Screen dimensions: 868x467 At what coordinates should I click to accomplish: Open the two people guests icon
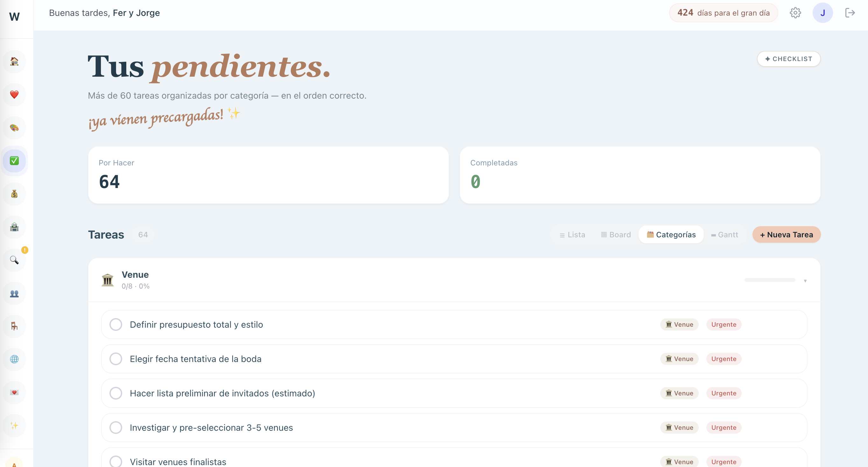coord(14,293)
